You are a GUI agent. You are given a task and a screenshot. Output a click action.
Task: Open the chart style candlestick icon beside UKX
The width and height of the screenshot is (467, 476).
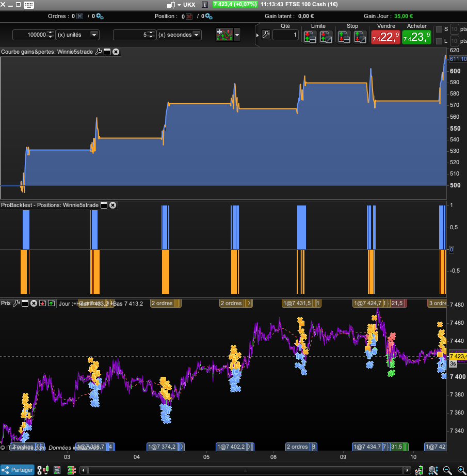(171, 5)
